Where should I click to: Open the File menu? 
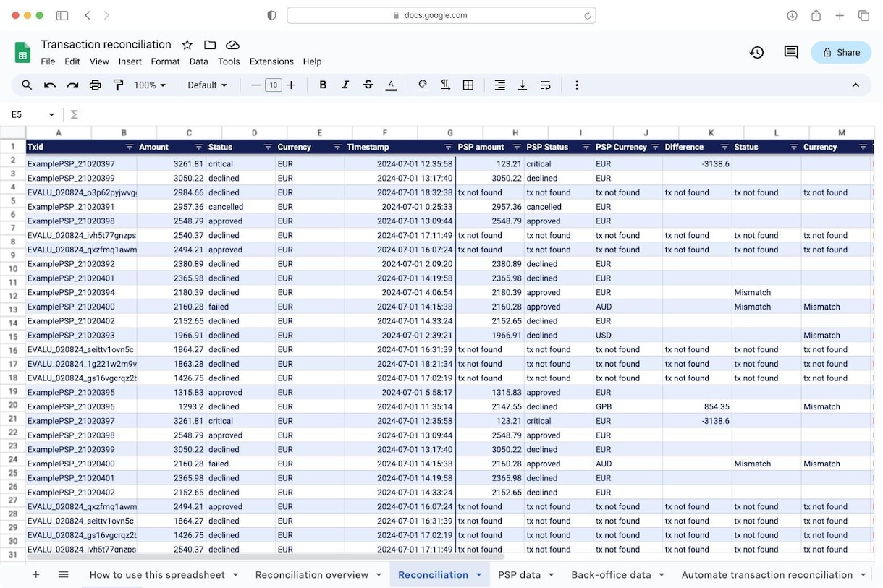coord(48,61)
